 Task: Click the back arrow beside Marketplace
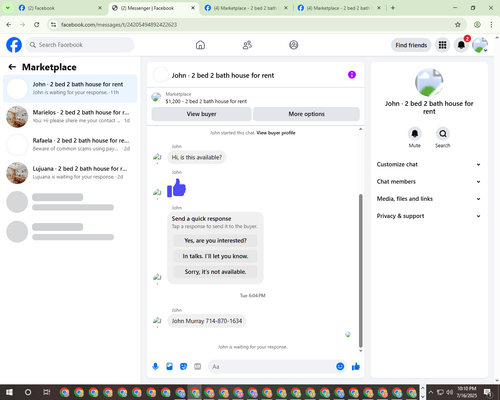point(12,67)
